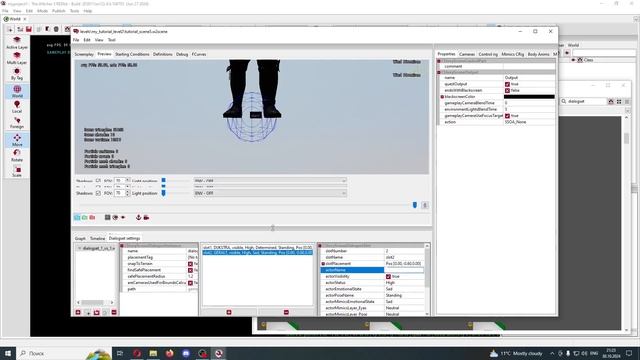Click the add button below slot list

[229, 312]
